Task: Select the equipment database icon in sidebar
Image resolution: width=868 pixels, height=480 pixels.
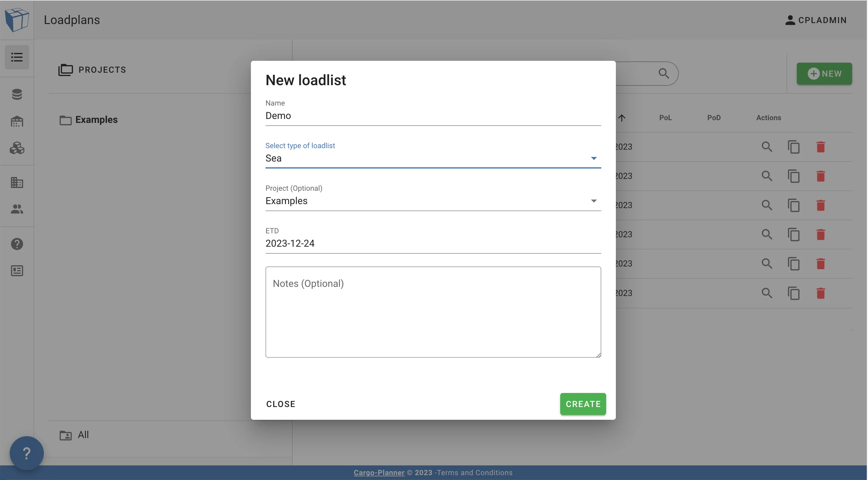Action: 17,94
